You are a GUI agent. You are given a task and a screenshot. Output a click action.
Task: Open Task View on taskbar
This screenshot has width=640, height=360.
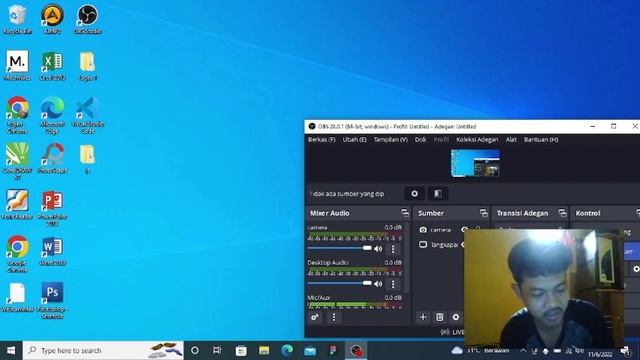tap(217, 350)
